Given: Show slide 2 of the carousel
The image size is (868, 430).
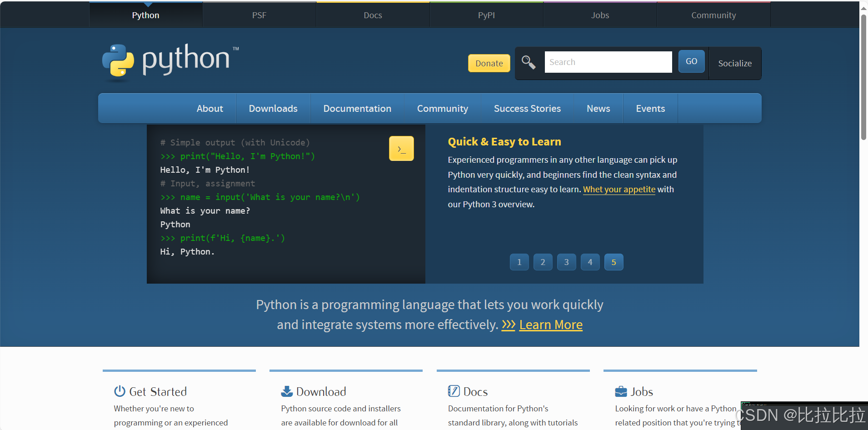Looking at the screenshot, I should tap(543, 262).
